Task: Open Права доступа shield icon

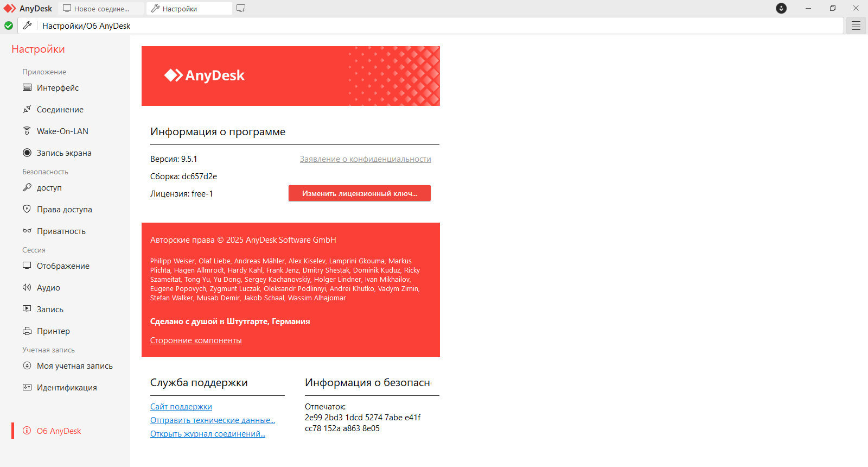Action: pyautogui.click(x=27, y=209)
